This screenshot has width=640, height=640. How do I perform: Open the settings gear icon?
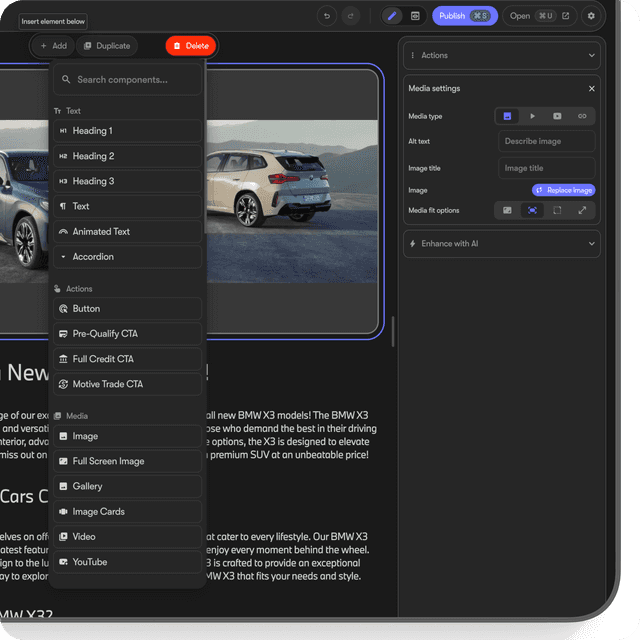point(591,16)
